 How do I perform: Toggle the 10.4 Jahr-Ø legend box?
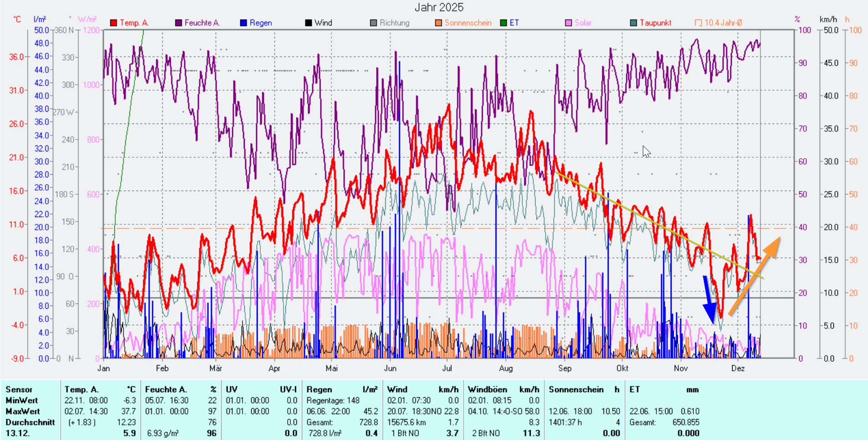[x=698, y=23]
